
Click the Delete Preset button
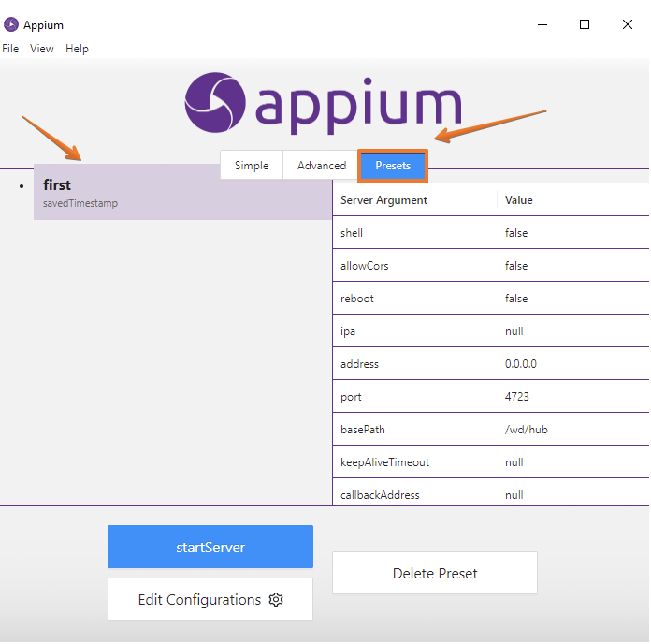click(435, 573)
